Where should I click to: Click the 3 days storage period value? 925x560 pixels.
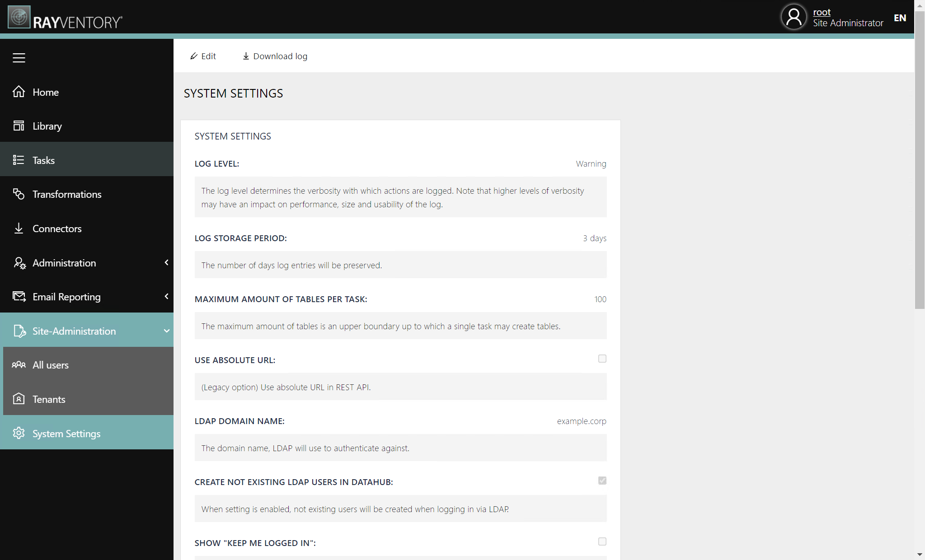tap(595, 238)
